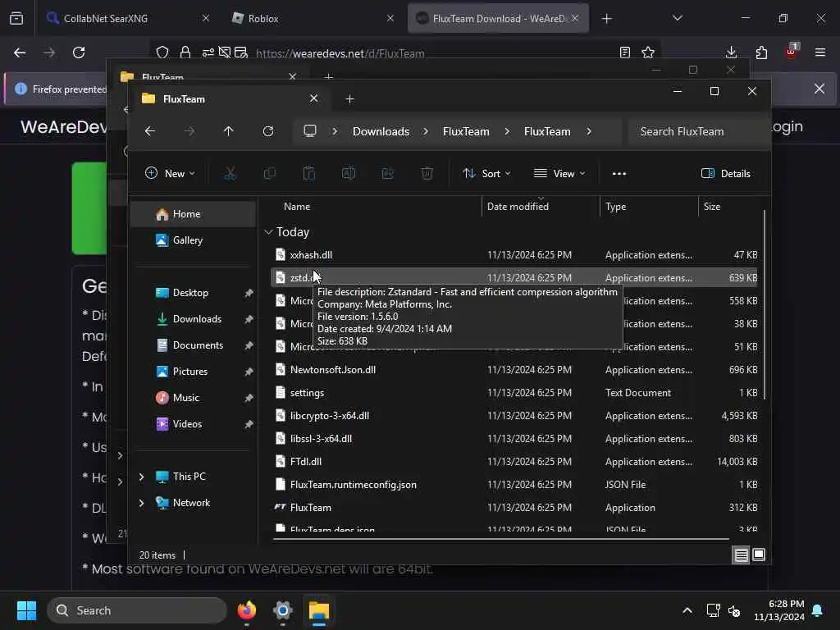Image resolution: width=840 pixels, height=630 pixels.
Task: Switch to large thumbnails view layout icon
Action: point(759,555)
